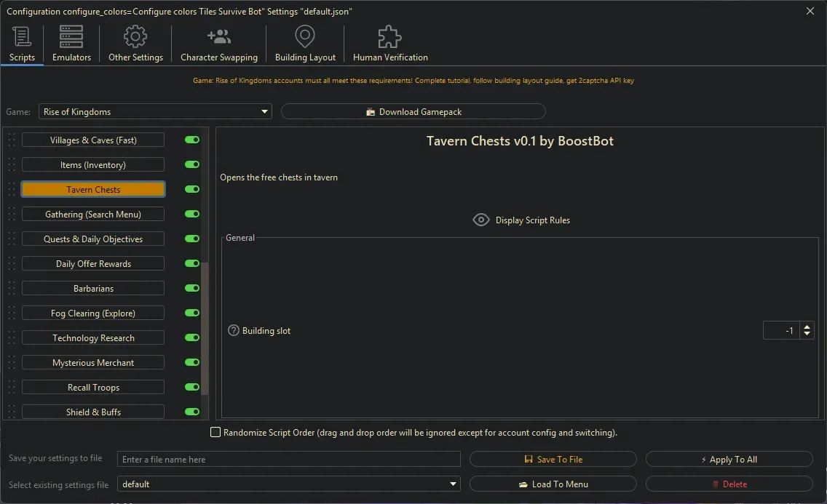Click the settings file name input field
Image resolution: width=827 pixels, height=504 pixels.
[x=288, y=459]
